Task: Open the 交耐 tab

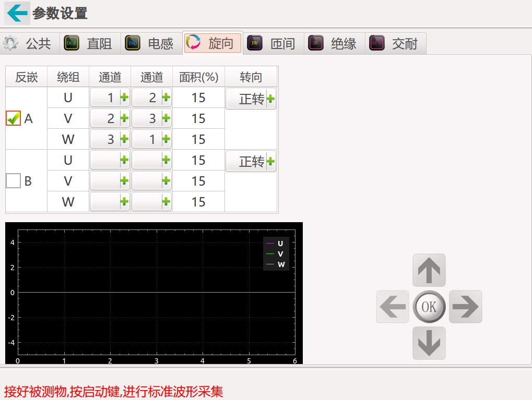Action: click(396, 43)
